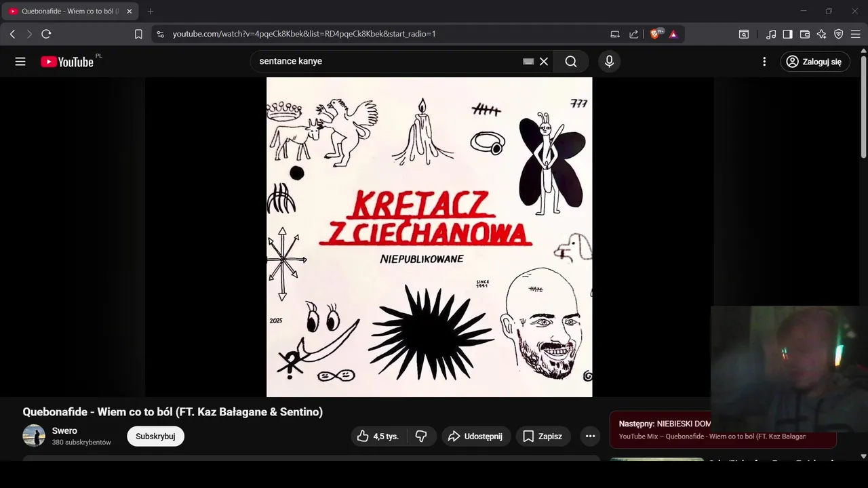This screenshot has width=868, height=488.
Task: Click the Zaloguj się sign-in button
Action: [x=815, y=62]
